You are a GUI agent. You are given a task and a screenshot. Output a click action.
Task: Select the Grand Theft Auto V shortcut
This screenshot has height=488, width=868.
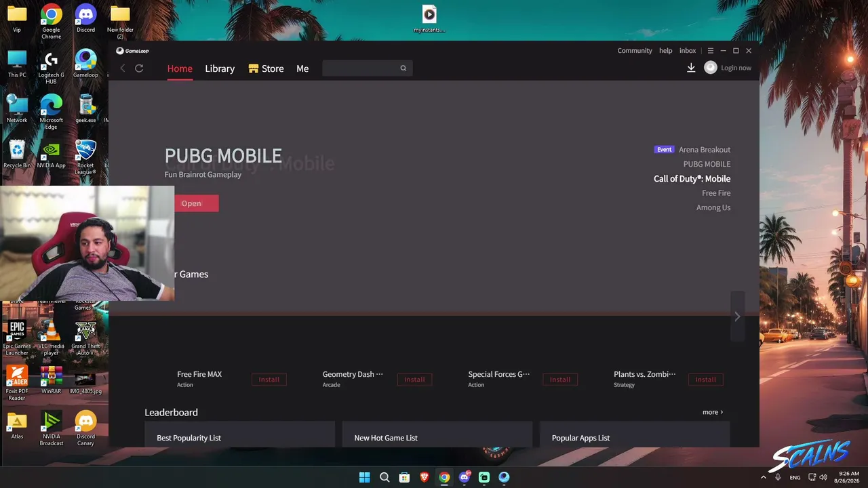(85, 338)
